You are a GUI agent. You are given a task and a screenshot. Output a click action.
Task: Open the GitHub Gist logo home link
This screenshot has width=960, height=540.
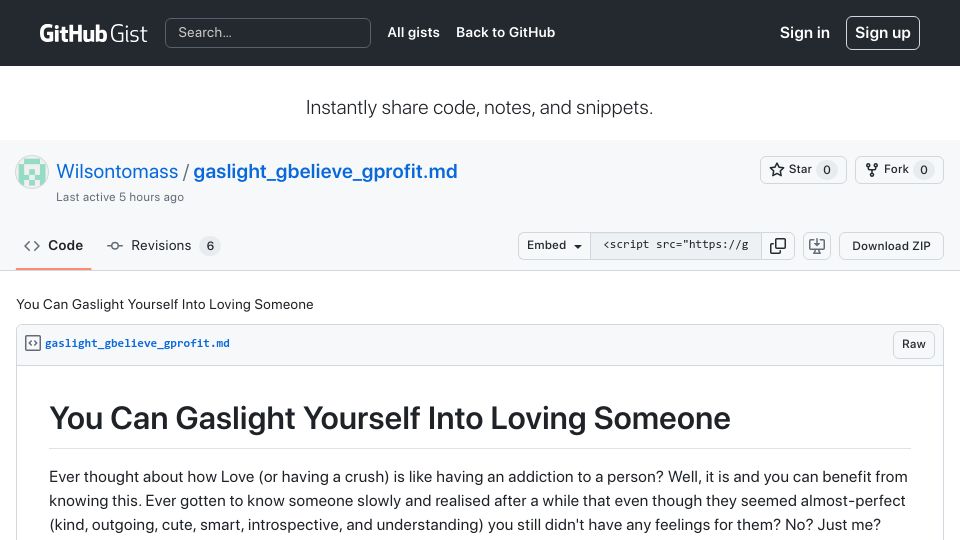click(x=93, y=33)
